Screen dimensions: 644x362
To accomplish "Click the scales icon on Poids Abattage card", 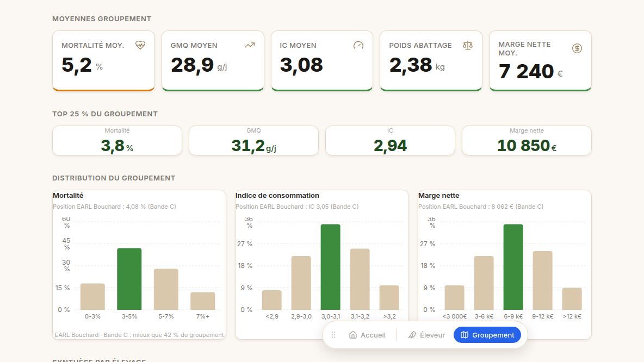I will coord(468,45).
